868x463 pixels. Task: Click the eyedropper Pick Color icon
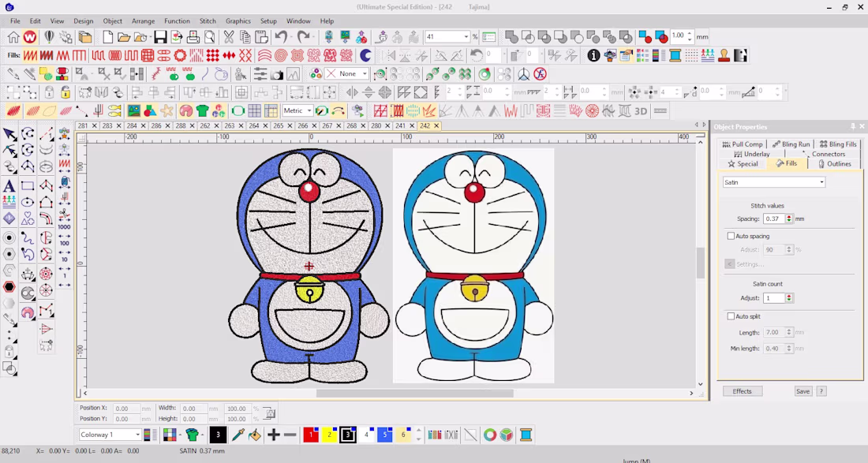click(238, 435)
